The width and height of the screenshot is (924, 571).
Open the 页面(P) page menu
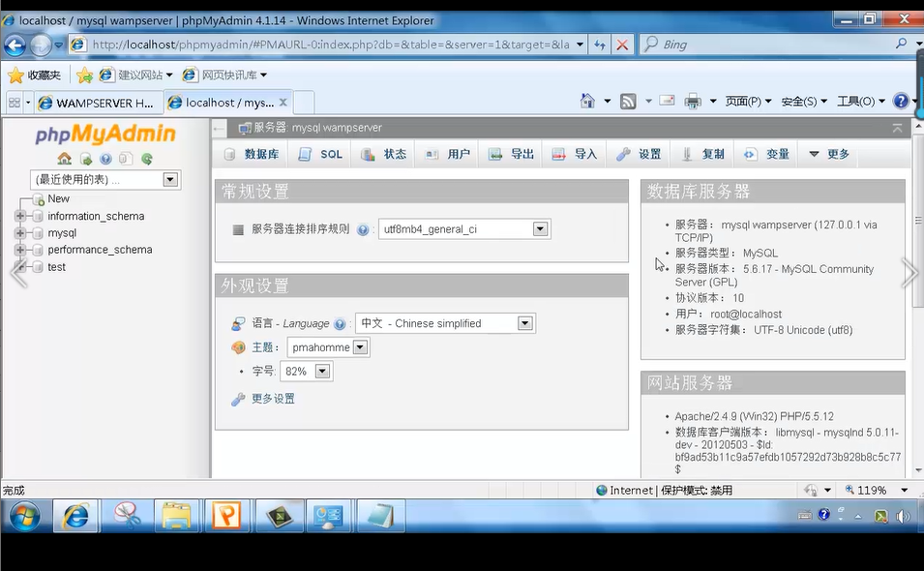pyautogui.click(x=748, y=102)
